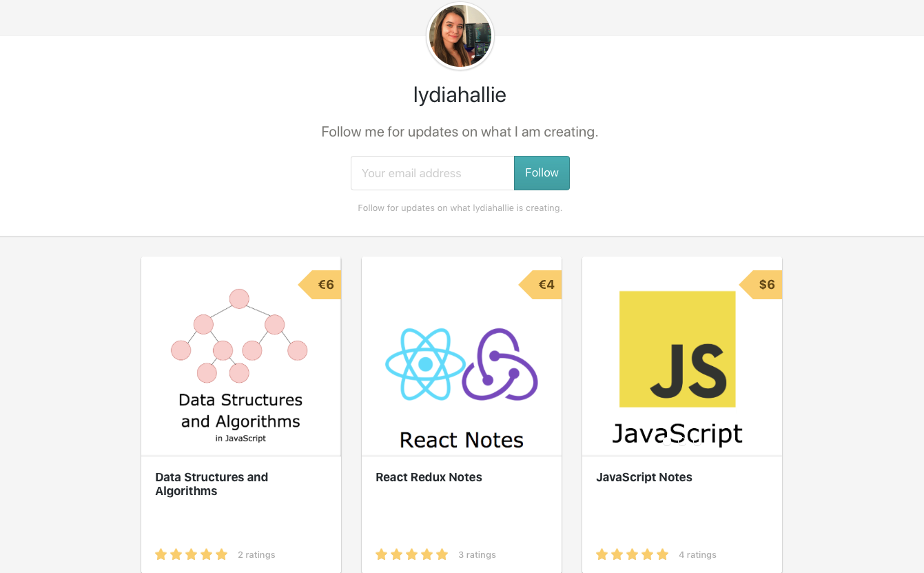Click the small follow caption below email field
Viewport: 924px width, 573px height.
coord(460,208)
